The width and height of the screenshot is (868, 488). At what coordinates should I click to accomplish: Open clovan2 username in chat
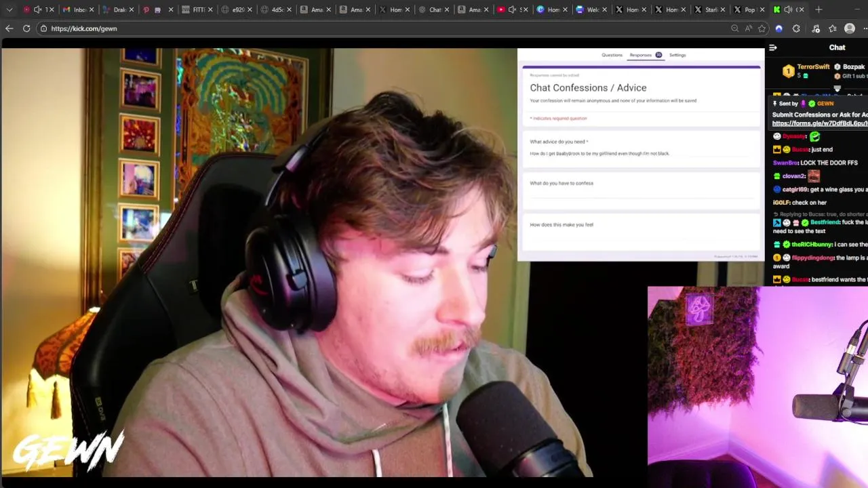(x=793, y=176)
